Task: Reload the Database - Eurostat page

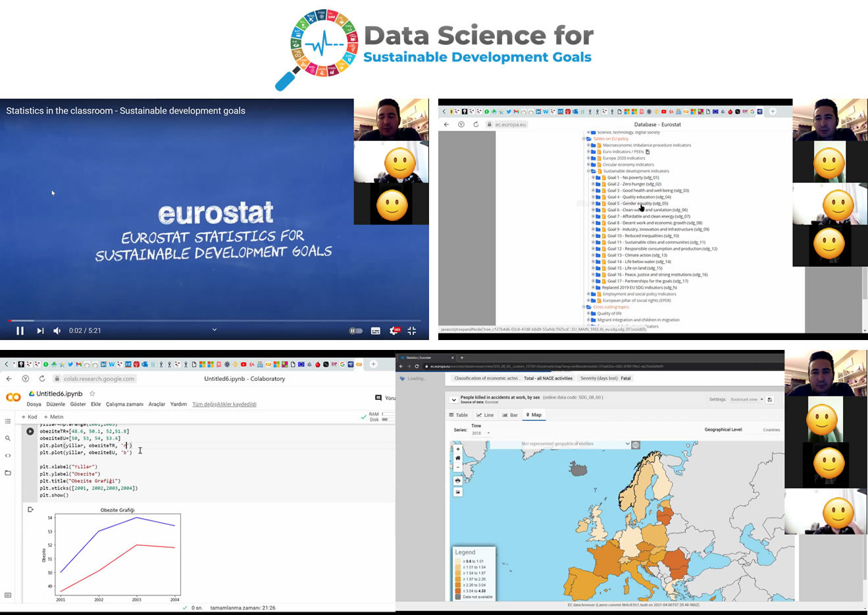Action: 476,124
